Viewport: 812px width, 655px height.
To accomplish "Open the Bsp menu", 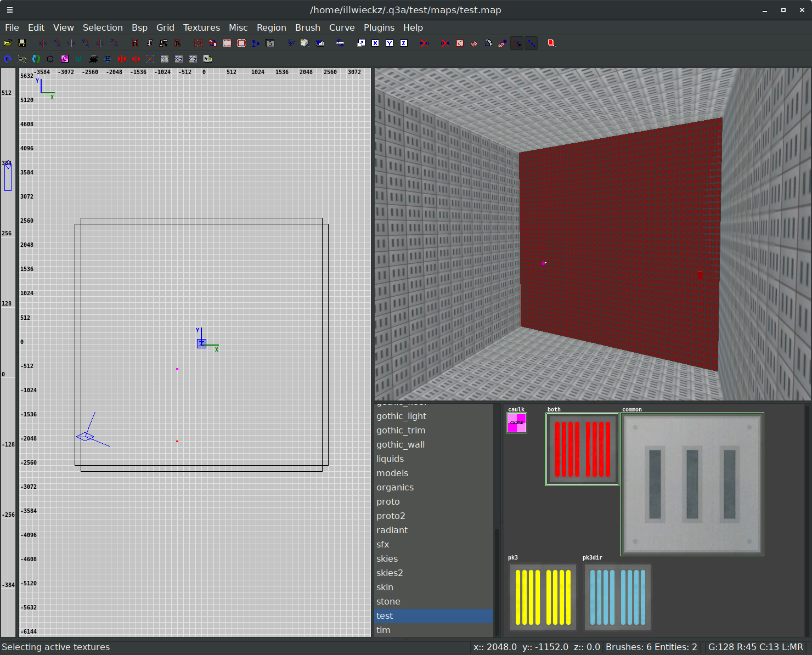I will point(139,27).
